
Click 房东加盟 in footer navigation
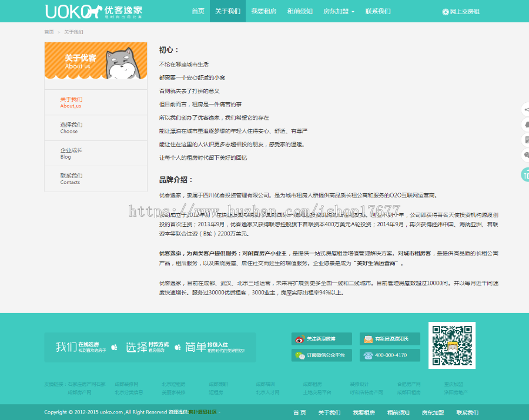click(433, 412)
